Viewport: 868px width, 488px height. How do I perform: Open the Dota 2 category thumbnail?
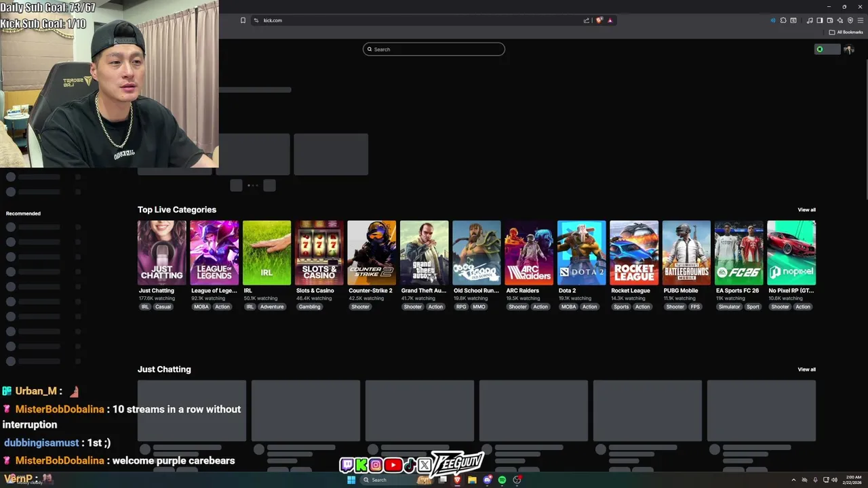point(581,252)
